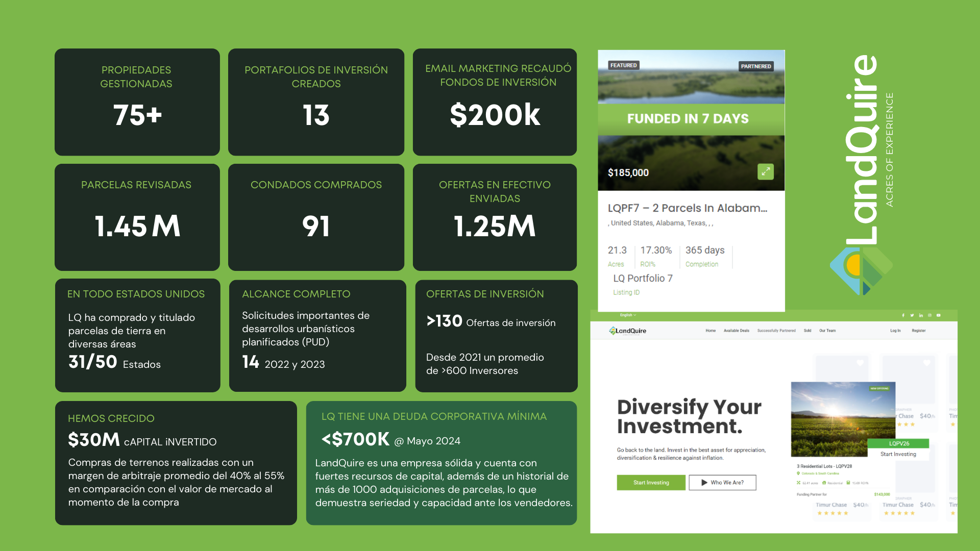Click the LQPF7 – 2 Parcels In Alabama title
This screenshot has width=980, height=551.
pos(687,208)
